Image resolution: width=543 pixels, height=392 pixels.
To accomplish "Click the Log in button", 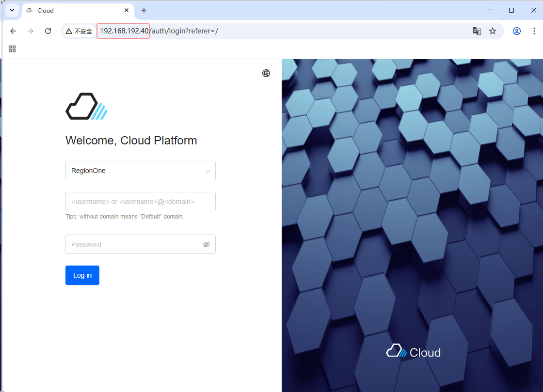I will click(82, 275).
